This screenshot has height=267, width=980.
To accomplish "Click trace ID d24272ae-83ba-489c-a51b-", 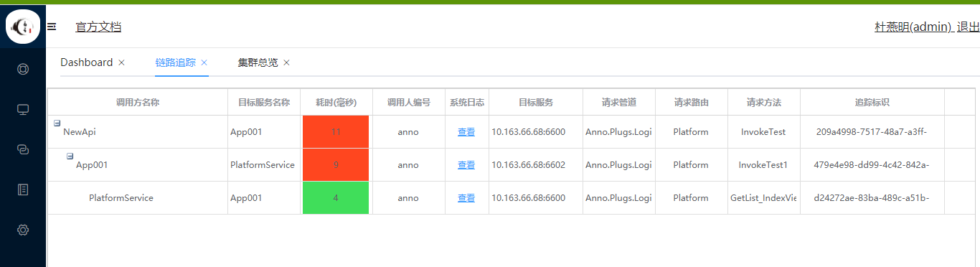I will coord(872,198).
